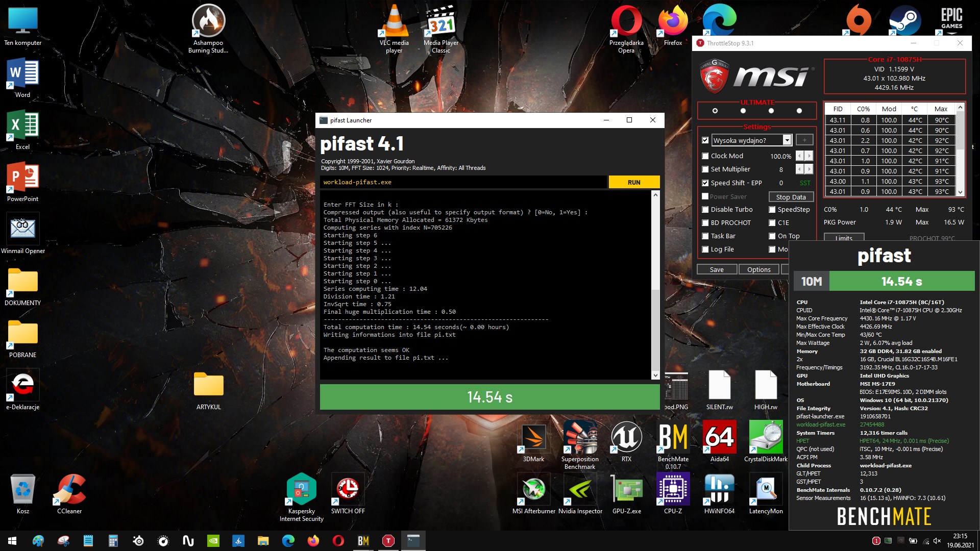The image size is (980, 551).
Task: Enable Log File checkbox
Action: pos(705,249)
